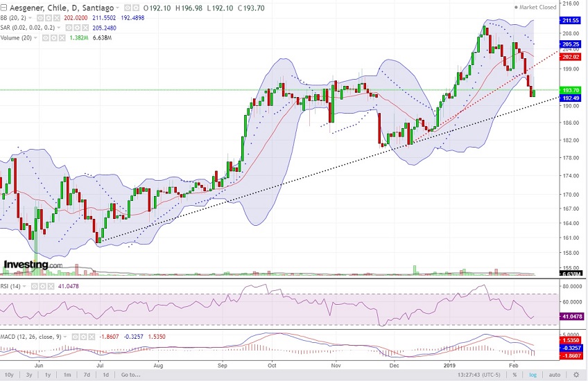Viewport: 588px width, 381px height.
Task: Click the 13:27:43 (UTC-5) timezone clock
Action: coord(479,375)
